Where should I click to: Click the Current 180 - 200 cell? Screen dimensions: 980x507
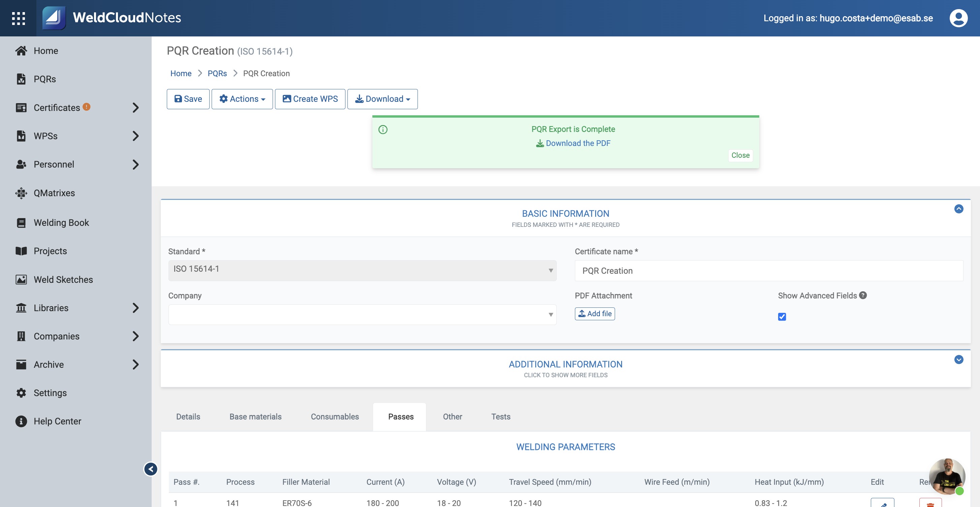tap(382, 503)
